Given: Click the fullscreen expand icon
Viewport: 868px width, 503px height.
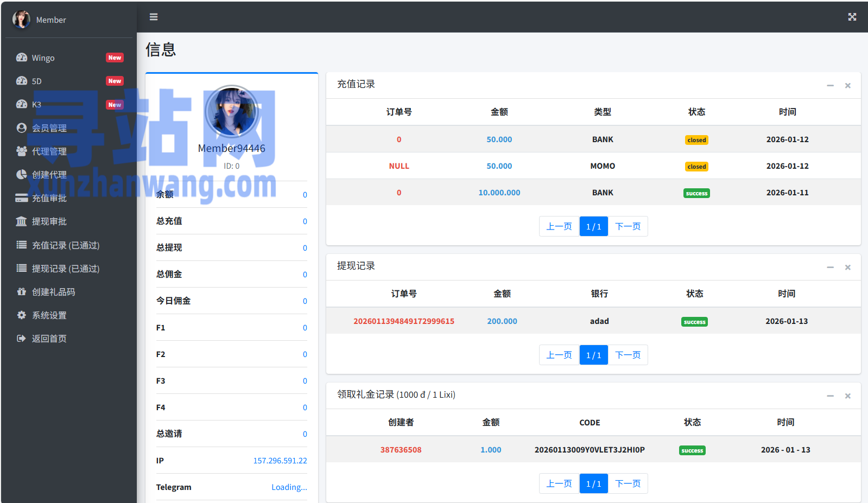Looking at the screenshot, I should 852,17.
